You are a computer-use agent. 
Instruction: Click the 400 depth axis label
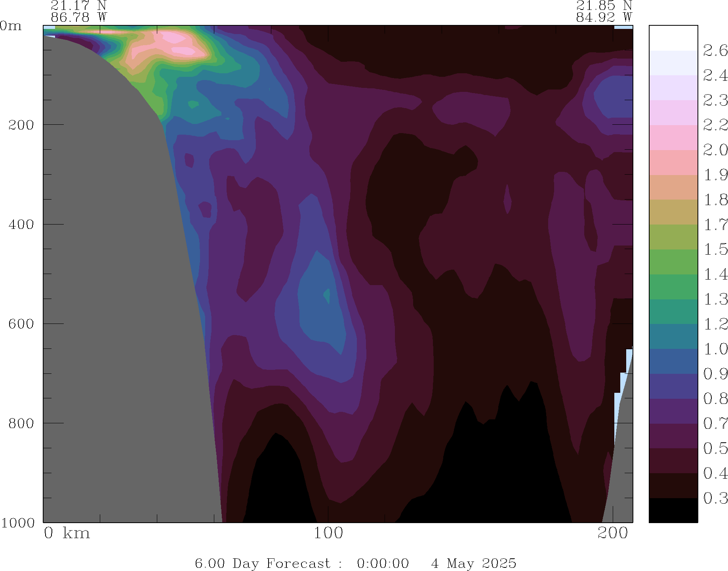[x=21, y=225]
